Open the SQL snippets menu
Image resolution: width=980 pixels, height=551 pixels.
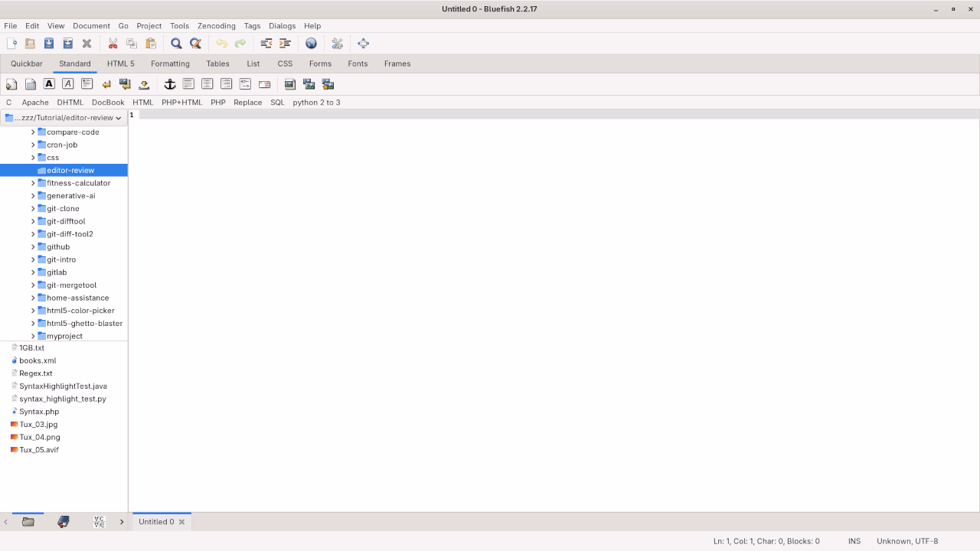tap(277, 103)
